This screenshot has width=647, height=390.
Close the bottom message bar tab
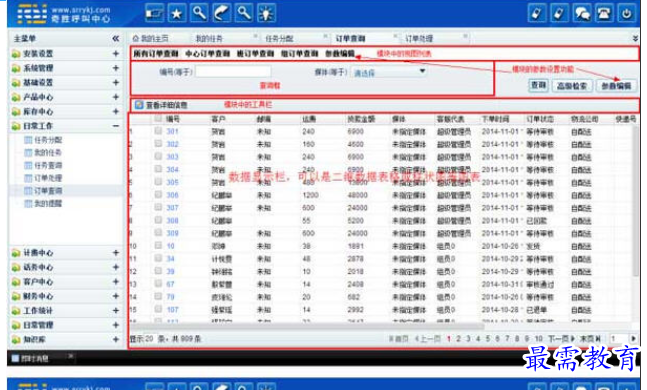(71, 356)
